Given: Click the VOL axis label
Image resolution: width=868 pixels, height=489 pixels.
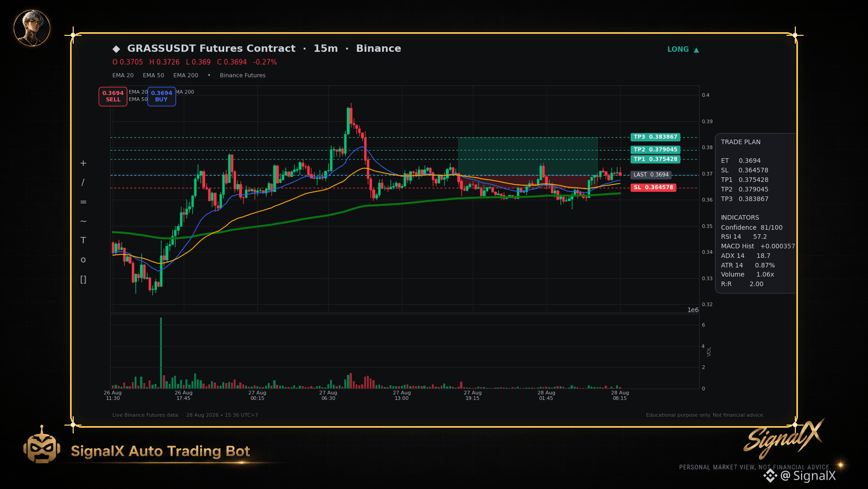Looking at the screenshot, I should click(709, 352).
